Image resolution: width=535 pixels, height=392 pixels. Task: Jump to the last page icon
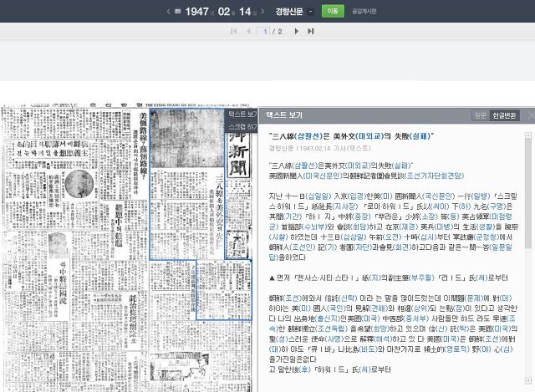[310, 32]
